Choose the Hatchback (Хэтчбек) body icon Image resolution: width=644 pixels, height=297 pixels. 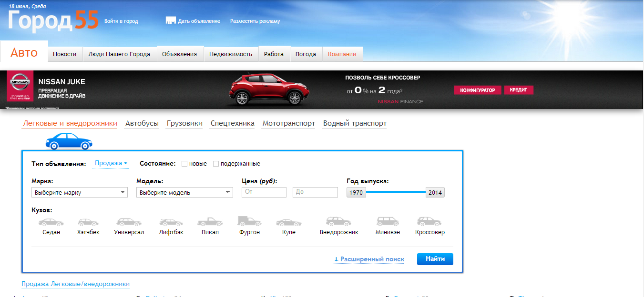click(88, 222)
